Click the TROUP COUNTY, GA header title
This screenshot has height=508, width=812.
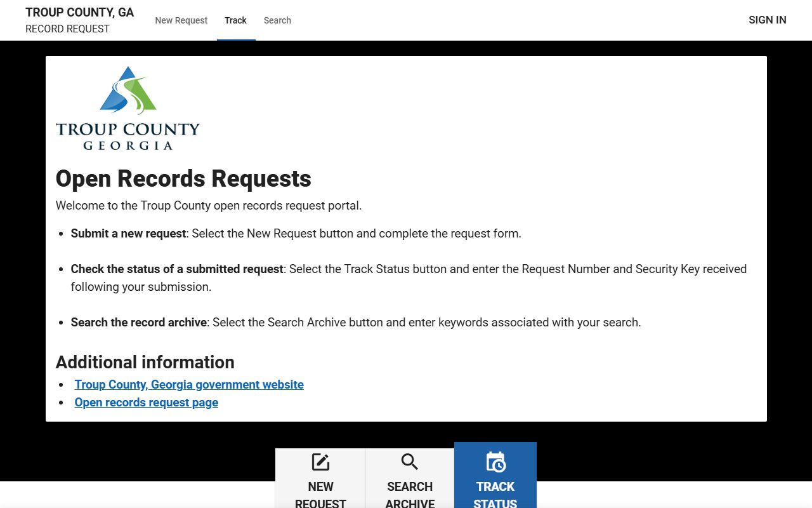[x=80, y=12]
